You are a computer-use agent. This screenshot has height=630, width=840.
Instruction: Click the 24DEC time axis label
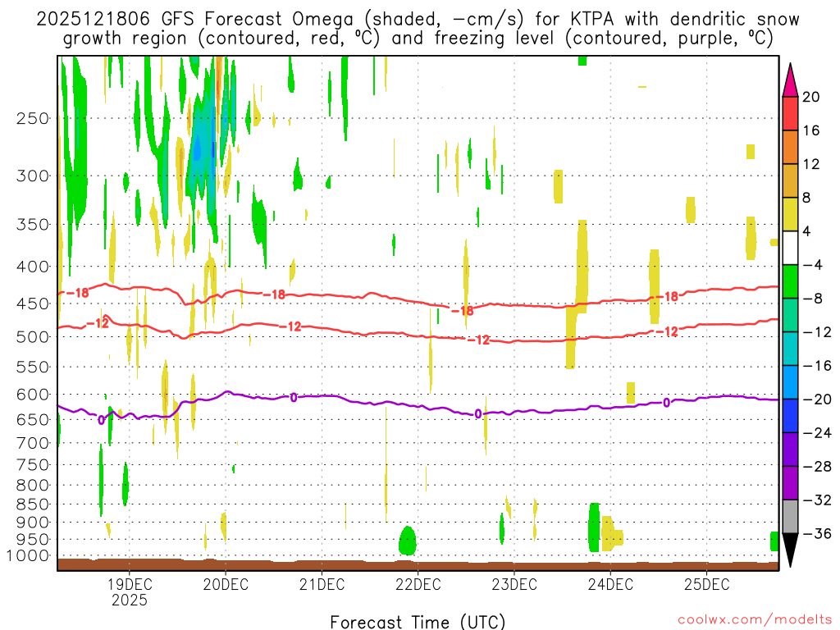point(610,584)
